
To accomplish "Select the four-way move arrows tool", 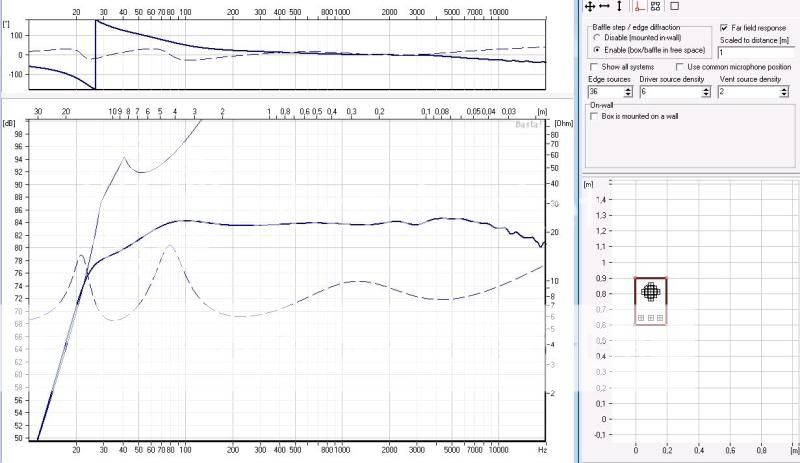I will [590, 6].
